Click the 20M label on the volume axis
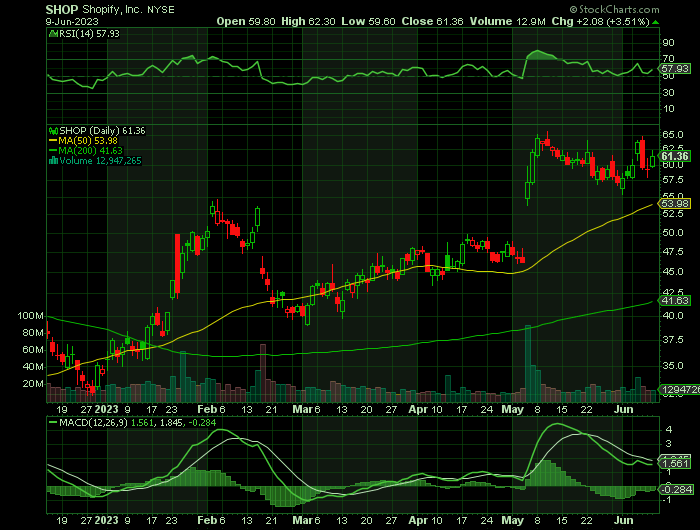This screenshot has height=530, width=700. tap(33, 384)
